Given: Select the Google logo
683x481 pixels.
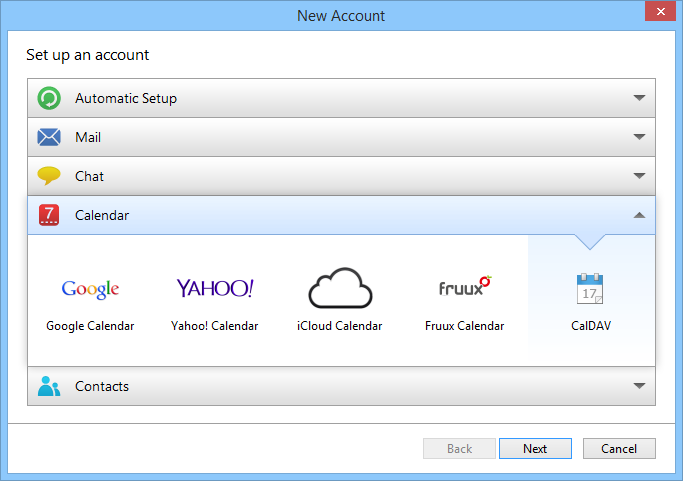Looking at the screenshot, I should pos(90,289).
